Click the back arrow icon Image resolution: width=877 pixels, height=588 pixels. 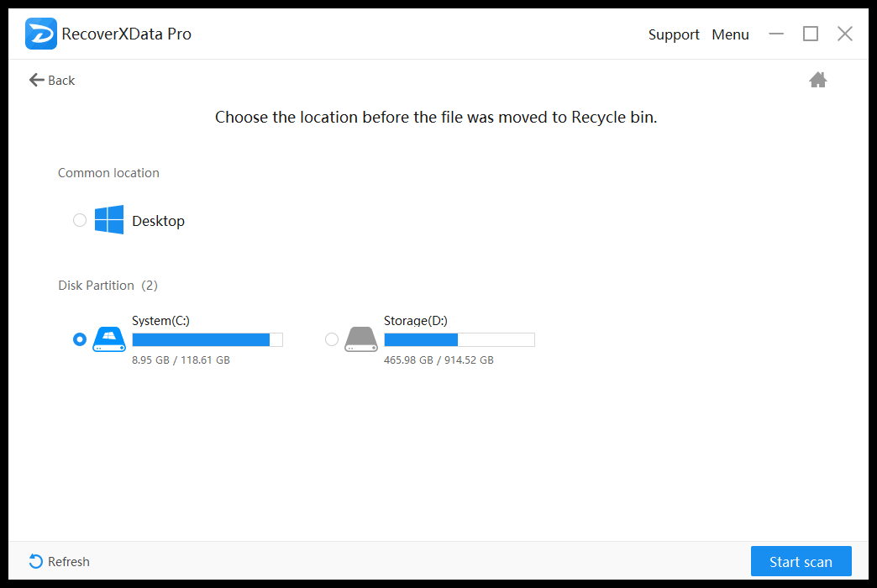[36, 80]
